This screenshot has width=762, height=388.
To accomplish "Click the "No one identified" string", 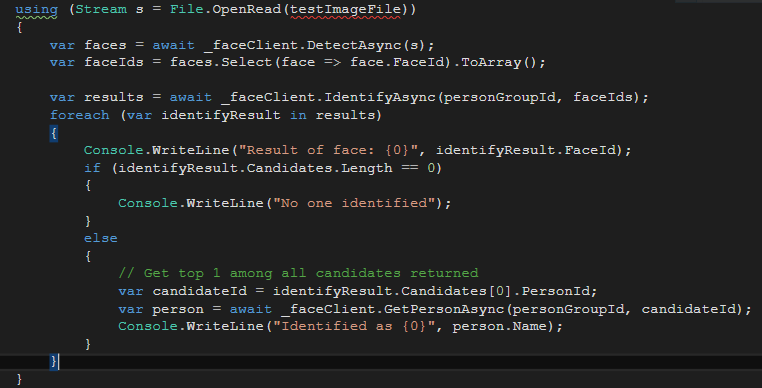I will [x=354, y=203].
